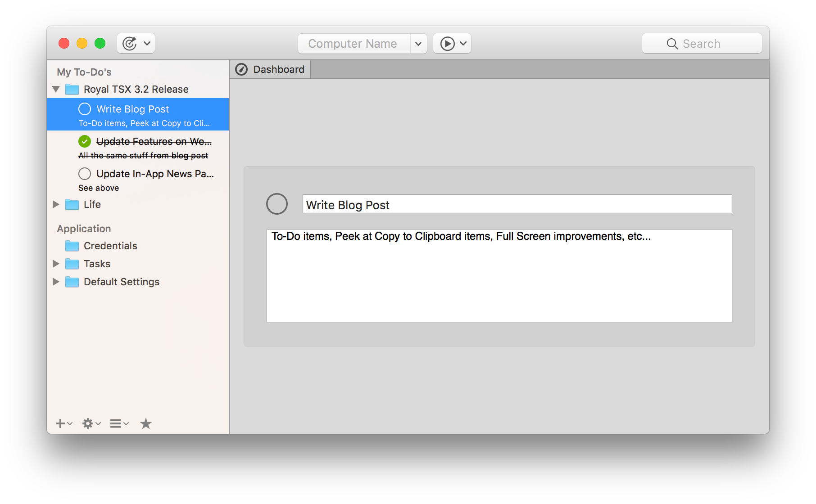Expand the Default Settings folder
Screen dimensions: 816x504
[56, 282]
